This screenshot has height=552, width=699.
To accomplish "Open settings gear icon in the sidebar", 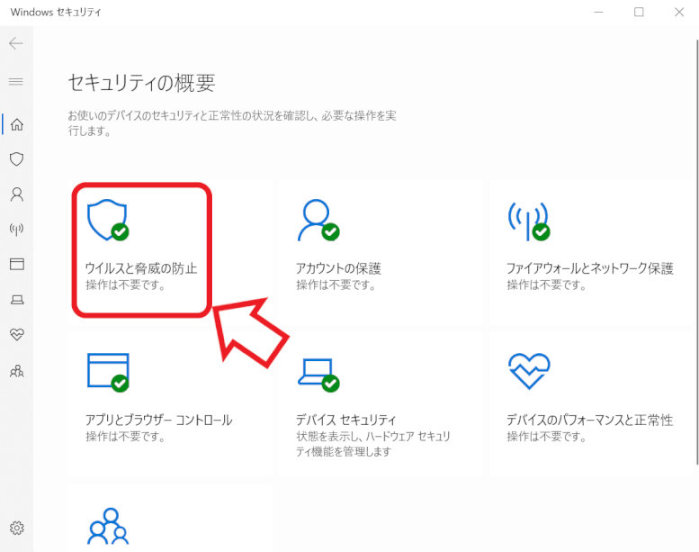I will coord(17,528).
